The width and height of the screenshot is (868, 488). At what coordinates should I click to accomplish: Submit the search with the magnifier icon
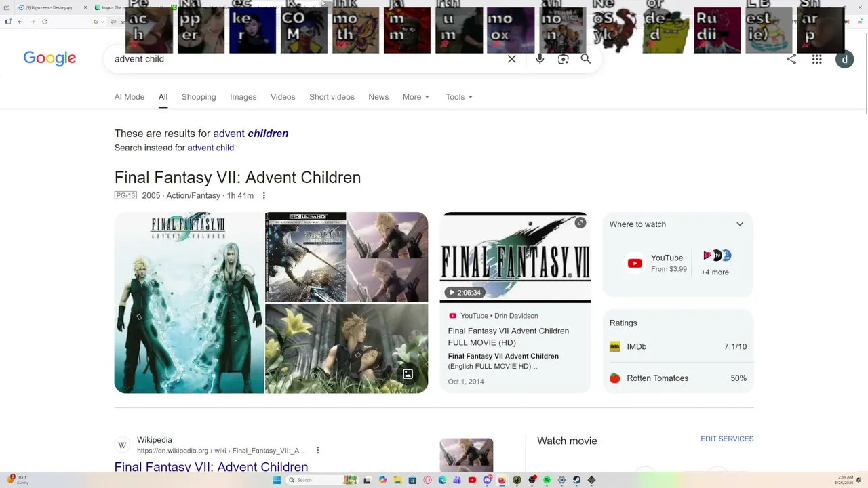pos(586,59)
